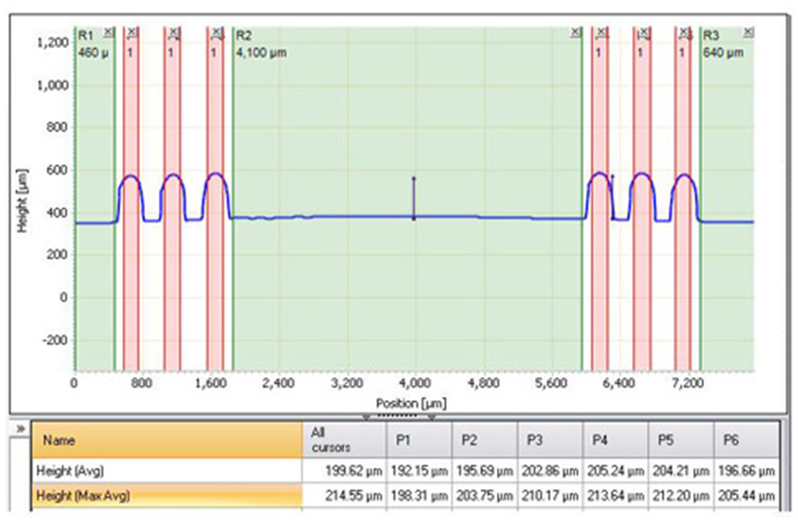Sort by the Name column header

click(166, 440)
